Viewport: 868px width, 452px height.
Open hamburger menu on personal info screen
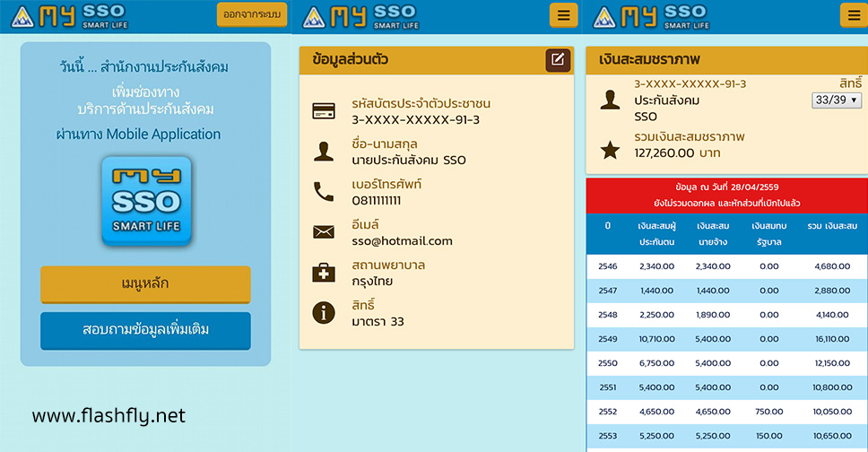point(562,15)
